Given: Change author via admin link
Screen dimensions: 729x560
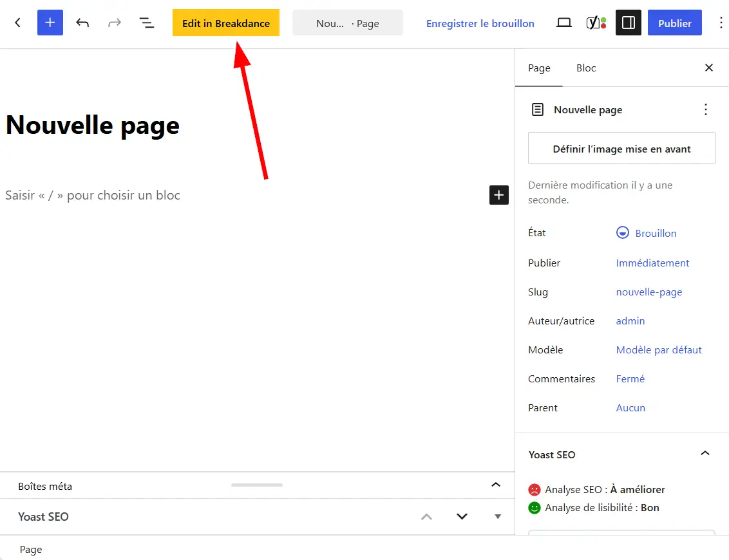Looking at the screenshot, I should pos(630,321).
